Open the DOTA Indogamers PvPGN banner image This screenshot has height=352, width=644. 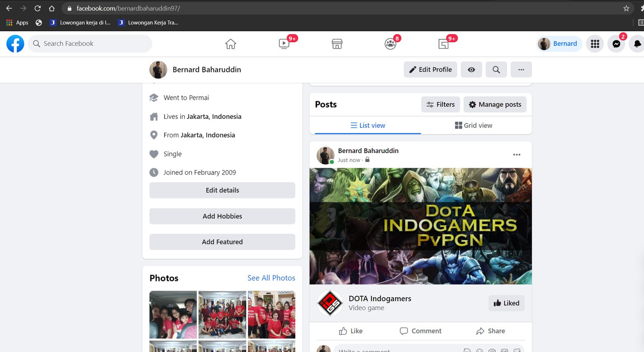point(421,226)
